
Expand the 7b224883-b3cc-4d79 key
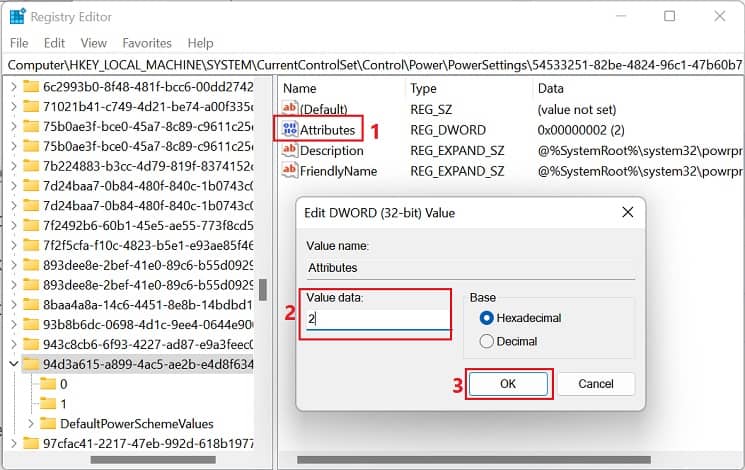click(x=13, y=166)
